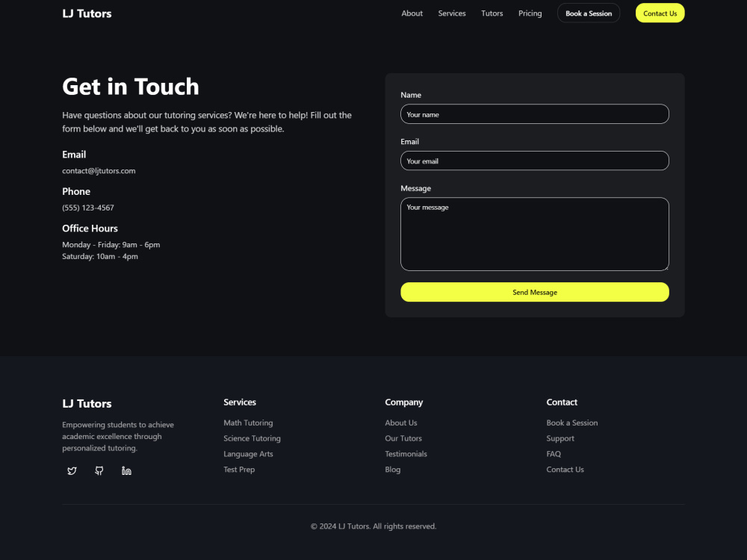The image size is (747, 560).
Task: Open Testimonials footer link
Action: click(x=406, y=454)
